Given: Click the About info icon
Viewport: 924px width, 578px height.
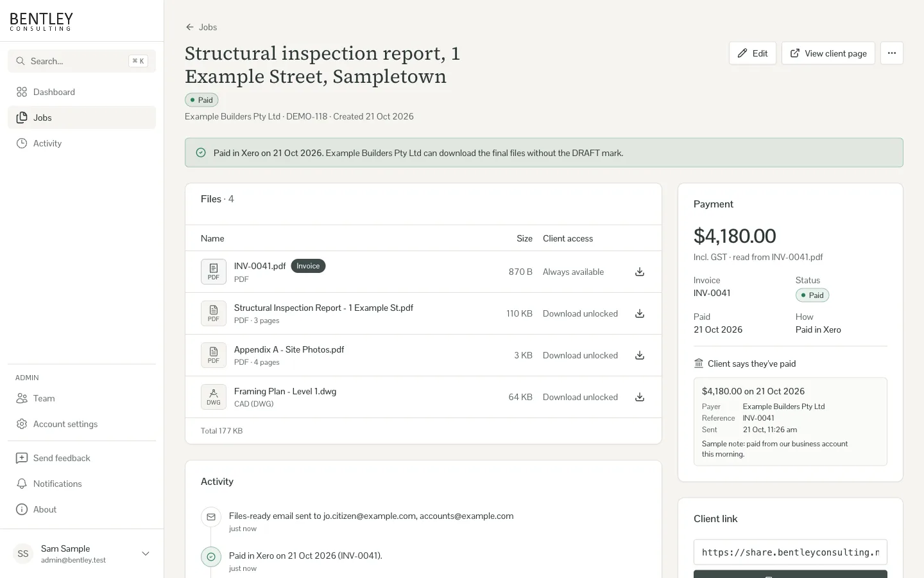Looking at the screenshot, I should pos(22,509).
